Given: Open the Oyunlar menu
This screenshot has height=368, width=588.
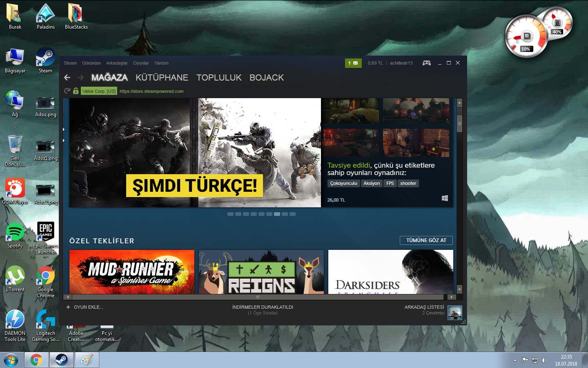Looking at the screenshot, I should pyautogui.click(x=141, y=63).
